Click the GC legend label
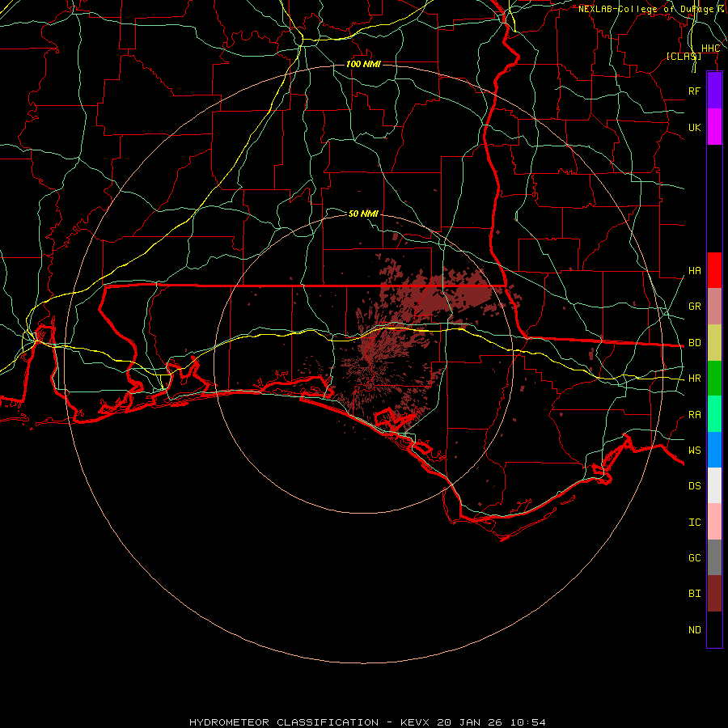This screenshot has width=728, height=728. [x=694, y=558]
